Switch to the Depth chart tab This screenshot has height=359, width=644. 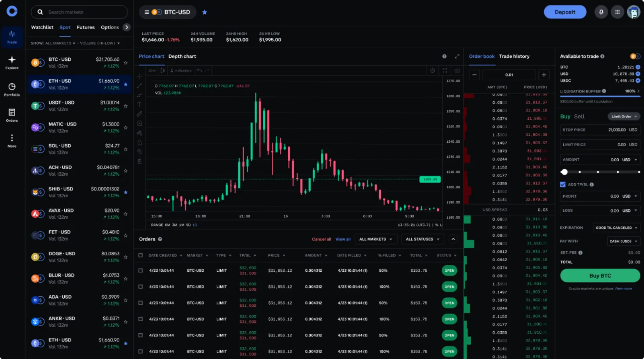pyautogui.click(x=182, y=56)
